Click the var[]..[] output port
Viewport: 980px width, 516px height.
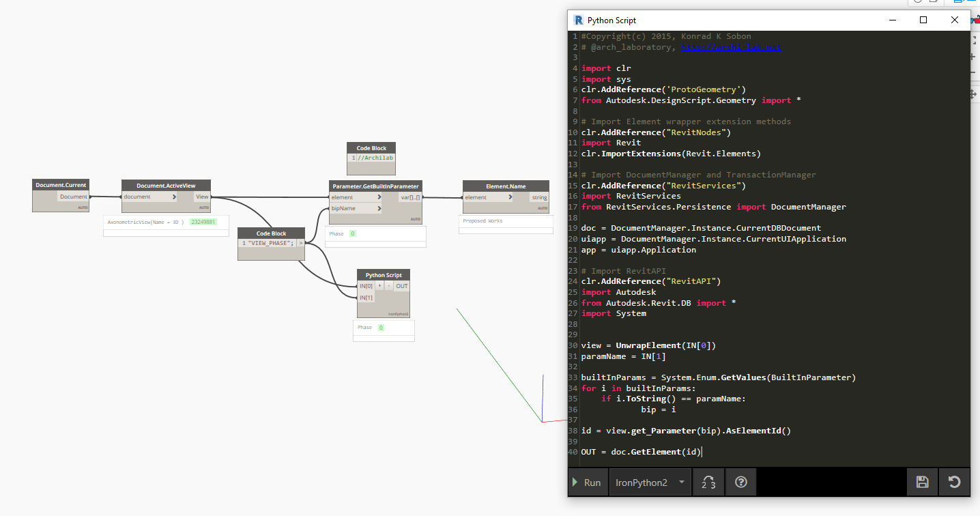coord(410,197)
